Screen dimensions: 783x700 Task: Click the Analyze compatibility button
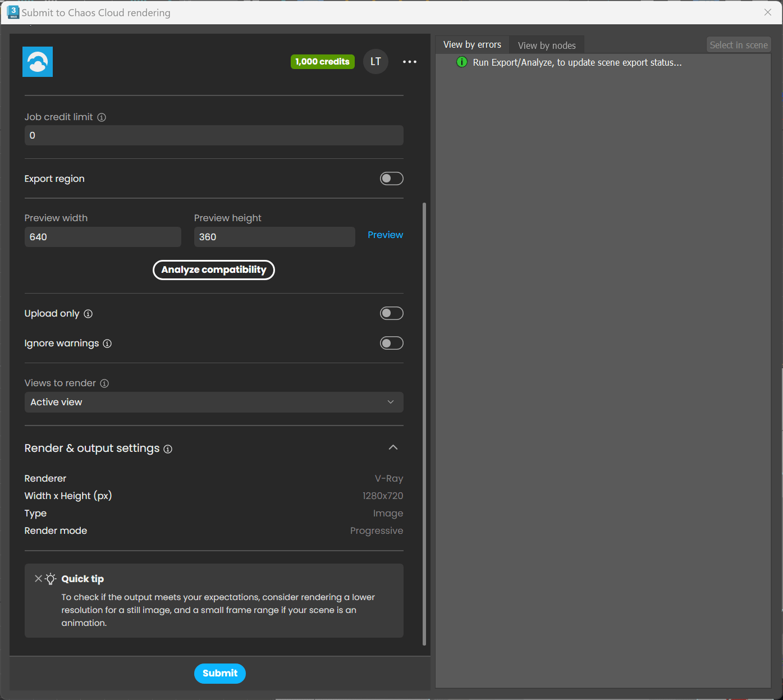pos(214,270)
